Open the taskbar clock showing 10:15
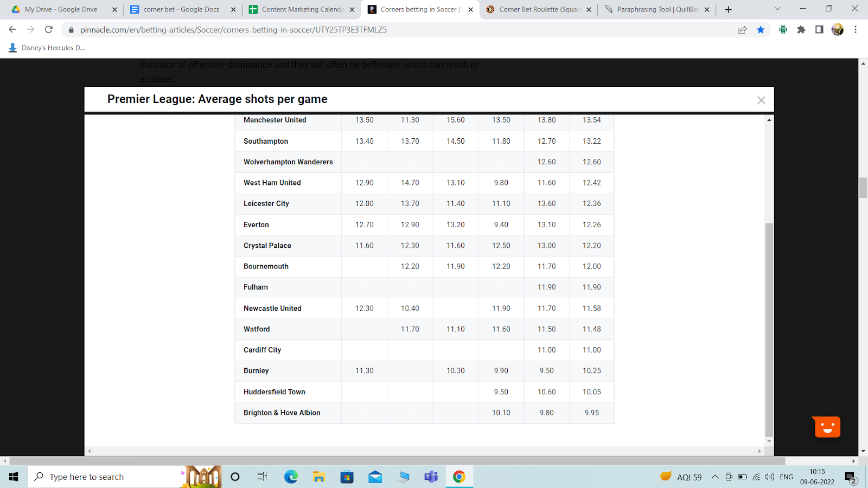Image resolution: width=868 pixels, height=488 pixels. pyautogui.click(x=818, y=477)
